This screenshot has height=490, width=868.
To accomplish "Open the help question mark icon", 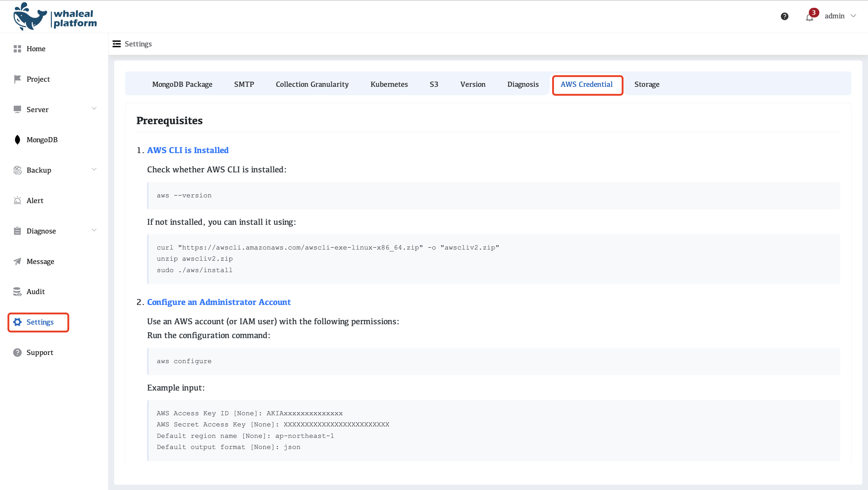I will tap(784, 16).
